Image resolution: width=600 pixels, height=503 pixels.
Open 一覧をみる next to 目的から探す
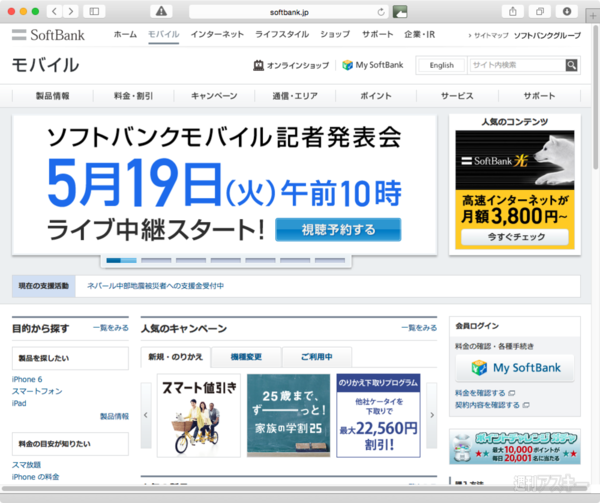pyautogui.click(x=111, y=328)
